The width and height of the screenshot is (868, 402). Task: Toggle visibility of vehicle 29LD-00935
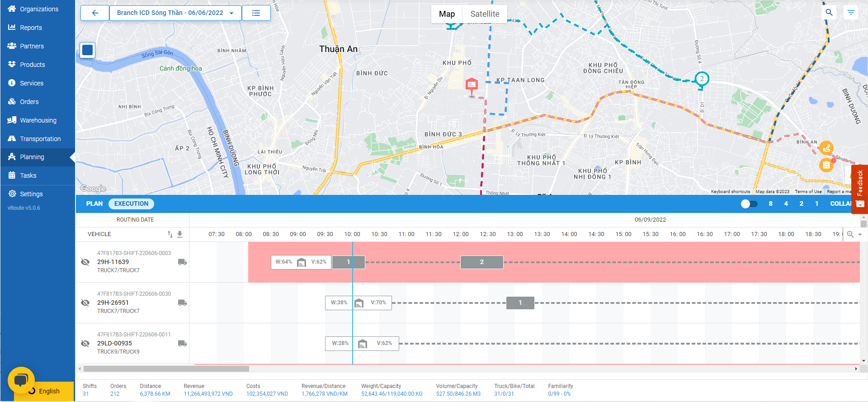click(x=85, y=344)
